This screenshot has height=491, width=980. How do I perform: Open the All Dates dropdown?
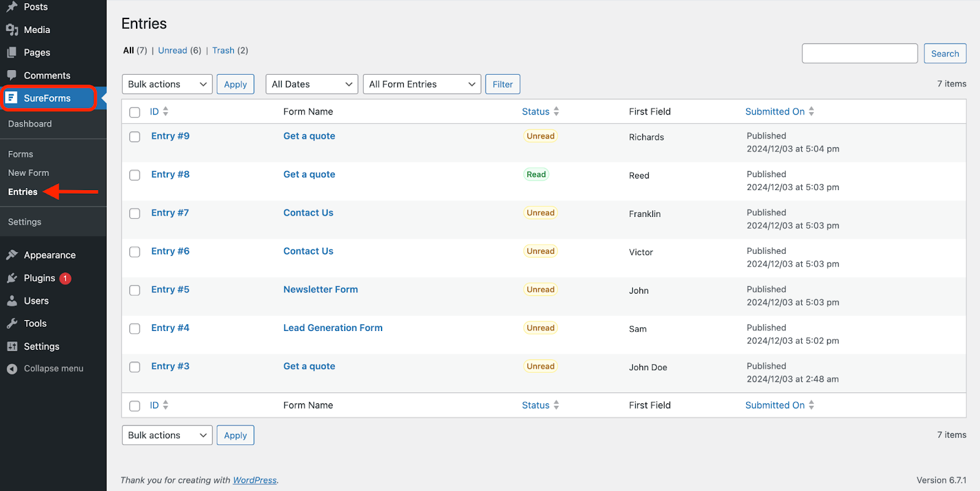coord(312,84)
